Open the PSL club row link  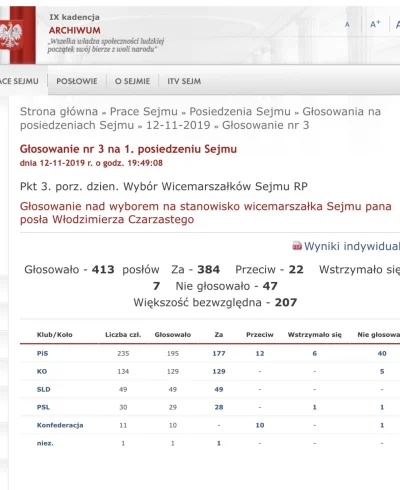pyautogui.click(x=43, y=407)
